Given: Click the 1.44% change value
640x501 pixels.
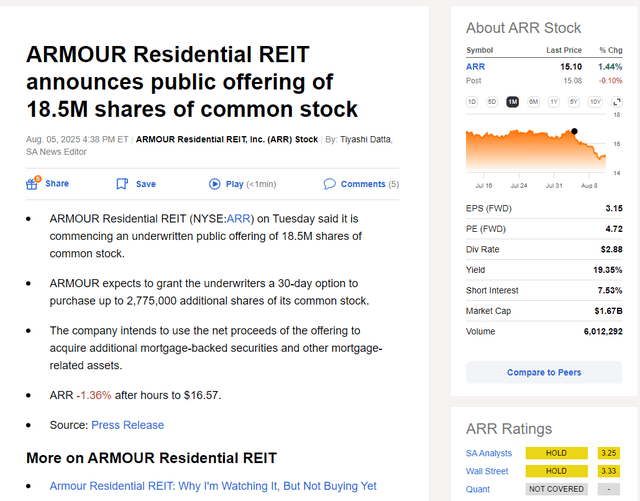Looking at the screenshot, I should (610, 67).
